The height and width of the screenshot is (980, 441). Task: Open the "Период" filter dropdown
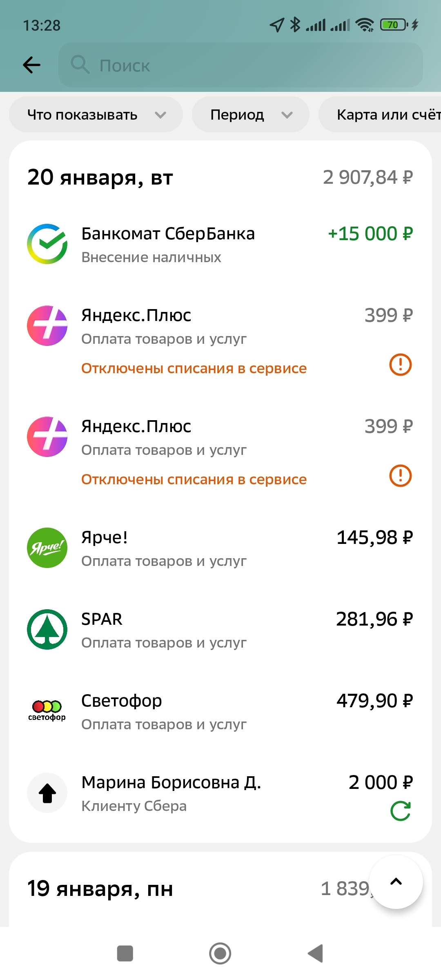pos(250,115)
